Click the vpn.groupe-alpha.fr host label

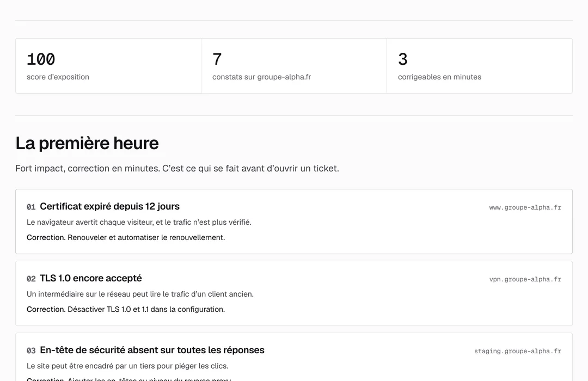[x=525, y=279]
